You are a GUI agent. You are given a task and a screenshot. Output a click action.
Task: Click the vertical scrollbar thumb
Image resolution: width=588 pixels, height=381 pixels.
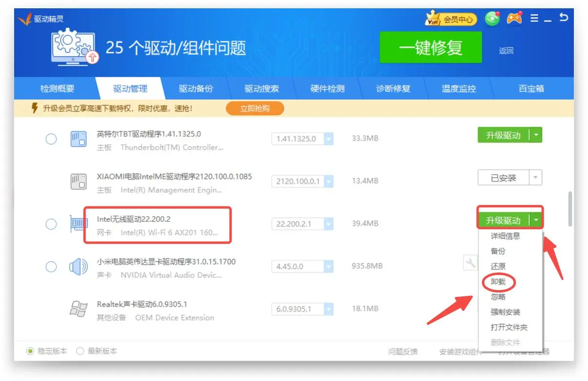tap(570, 209)
